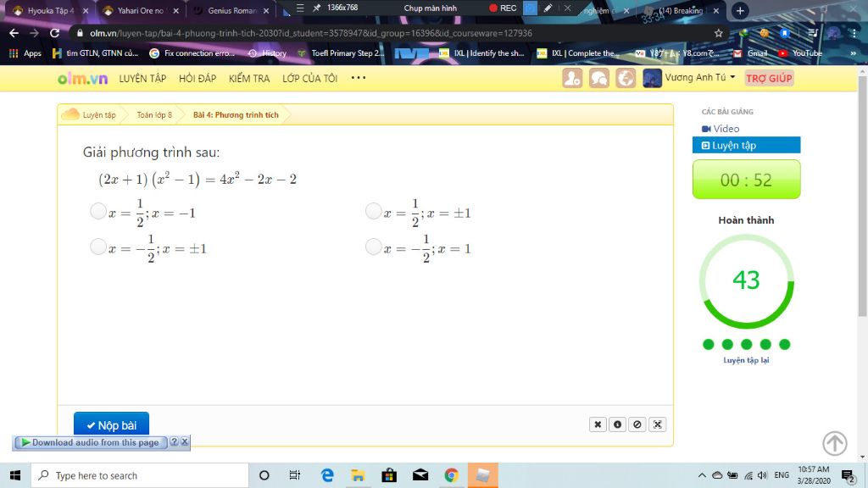Screen dimensions: 868x488
Task: Switch to the Hyouka Tập browser tab
Action: [48, 10]
